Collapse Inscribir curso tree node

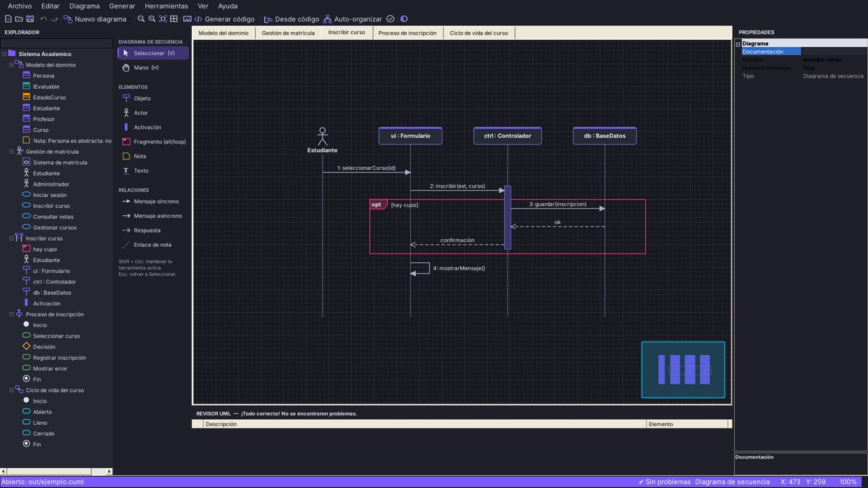click(11, 238)
